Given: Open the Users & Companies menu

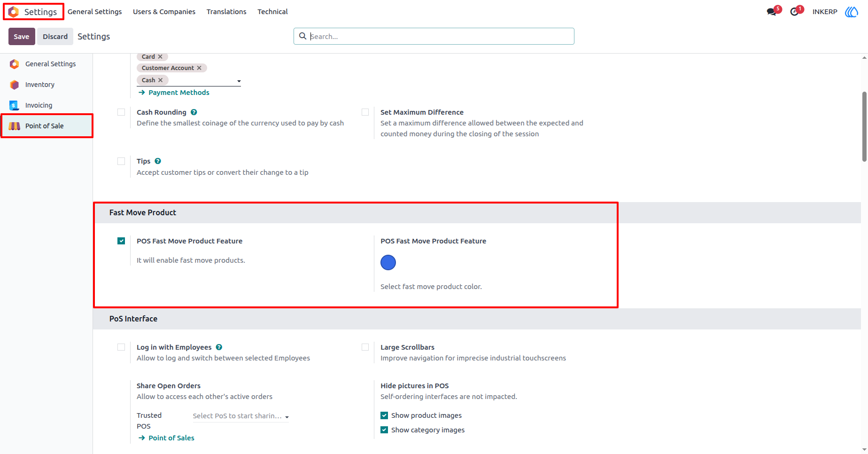Looking at the screenshot, I should tap(164, 12).
